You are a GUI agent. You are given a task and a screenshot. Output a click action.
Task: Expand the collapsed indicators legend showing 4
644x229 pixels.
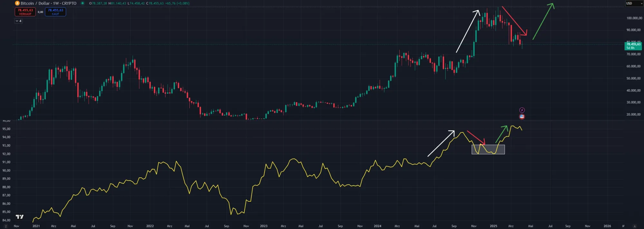[18, 21]
